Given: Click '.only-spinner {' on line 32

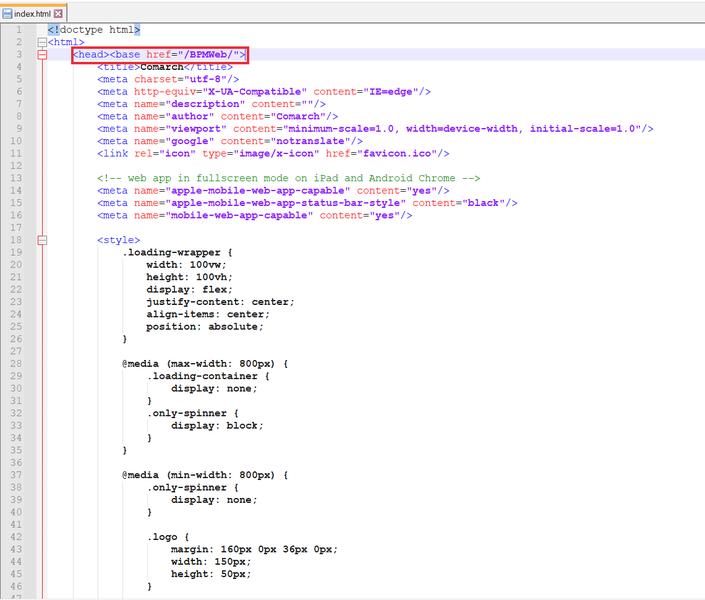Looking at the screenshot, I should pyautogui.click(x=192, y=413).
